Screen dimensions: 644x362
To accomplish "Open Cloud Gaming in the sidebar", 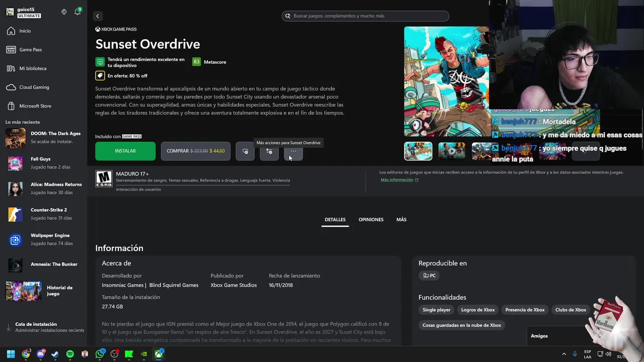I will (x=43, y=87).
